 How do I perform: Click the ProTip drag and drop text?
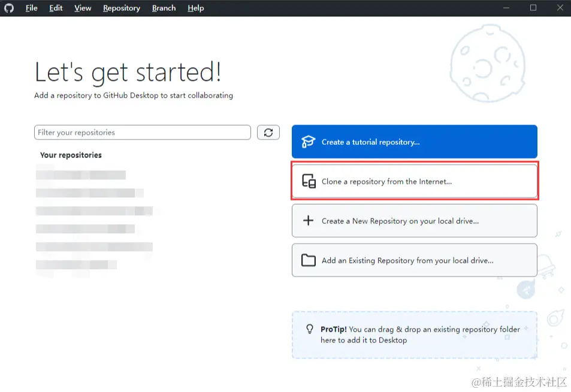(x=420, y=335)
